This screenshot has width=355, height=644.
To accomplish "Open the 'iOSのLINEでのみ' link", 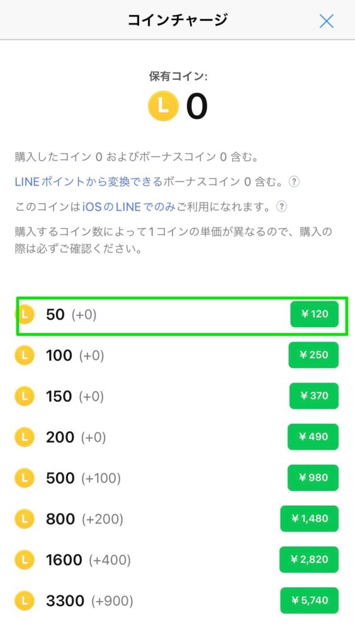I will point(129,206).
